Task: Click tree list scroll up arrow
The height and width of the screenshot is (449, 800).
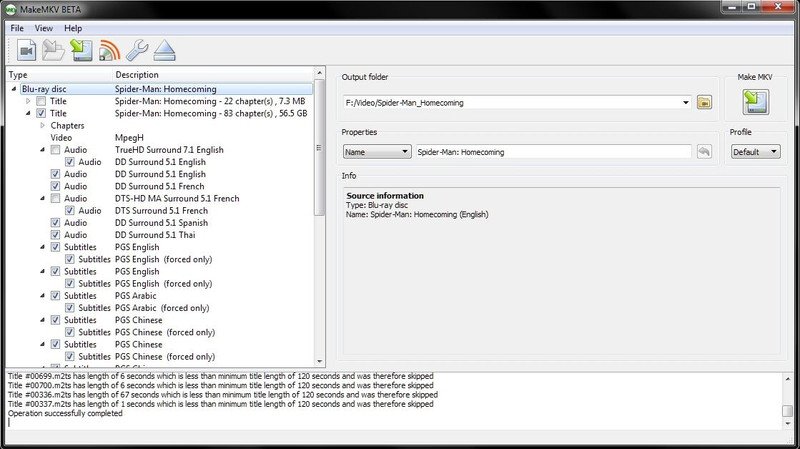Action: pos(319,73)
